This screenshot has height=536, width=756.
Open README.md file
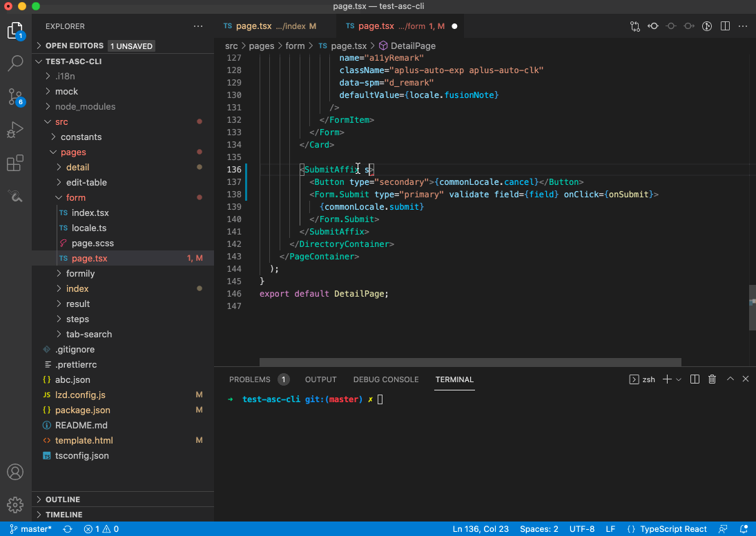tap(81, 425)
